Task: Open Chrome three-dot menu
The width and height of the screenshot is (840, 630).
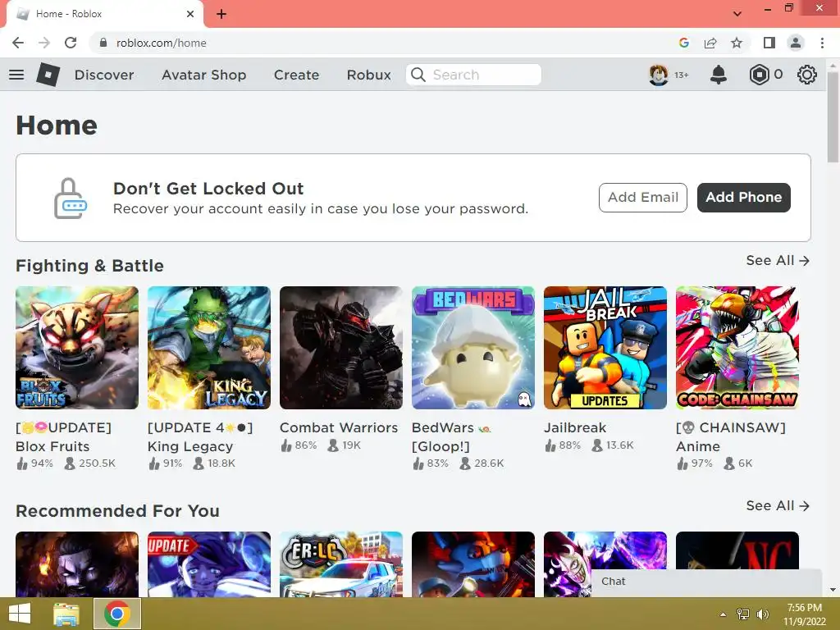Action: pyautogui.click(x=822, y=43)
